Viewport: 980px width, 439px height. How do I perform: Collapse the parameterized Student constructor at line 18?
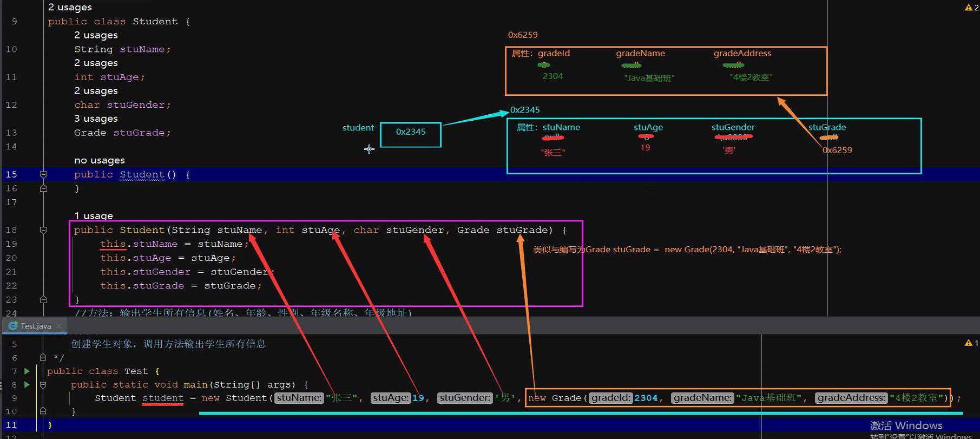pyautogui.click(x=43, y=230)
